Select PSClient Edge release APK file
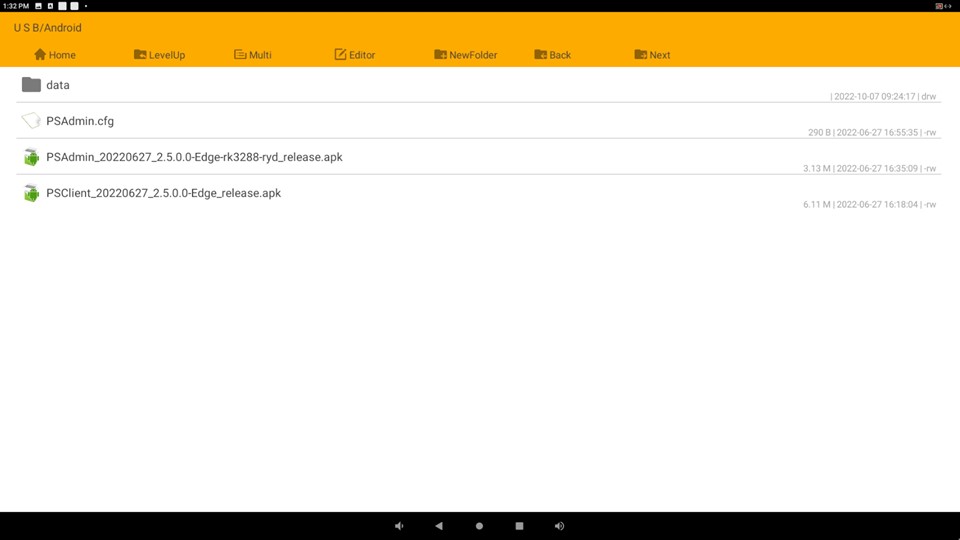Screen dimensions: 960x540 [x=163, y=194]
